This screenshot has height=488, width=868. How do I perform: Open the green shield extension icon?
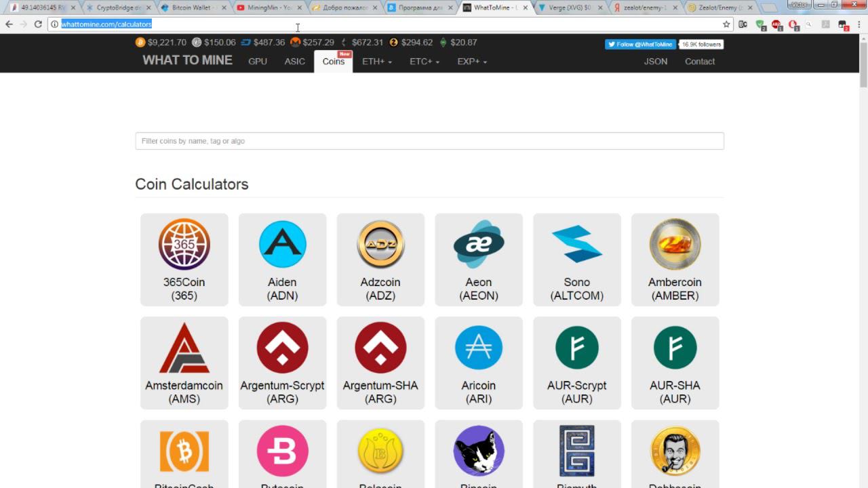pyautogui.click(x=760, y=24)
